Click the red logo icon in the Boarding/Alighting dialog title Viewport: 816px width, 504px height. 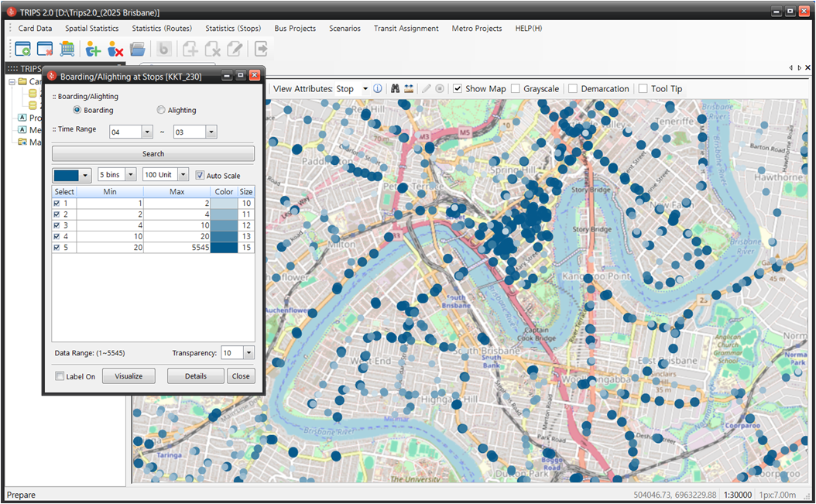pos(52,76)
